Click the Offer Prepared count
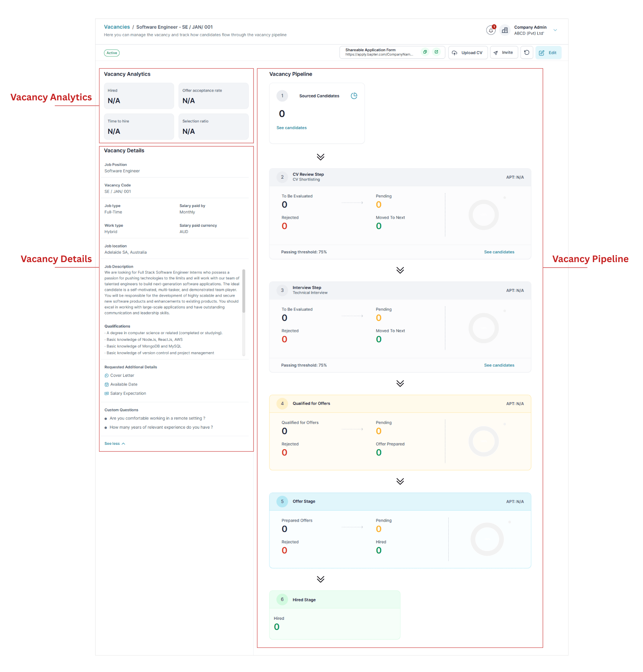This screenshot has width=643, height=672. pos(379,453)
